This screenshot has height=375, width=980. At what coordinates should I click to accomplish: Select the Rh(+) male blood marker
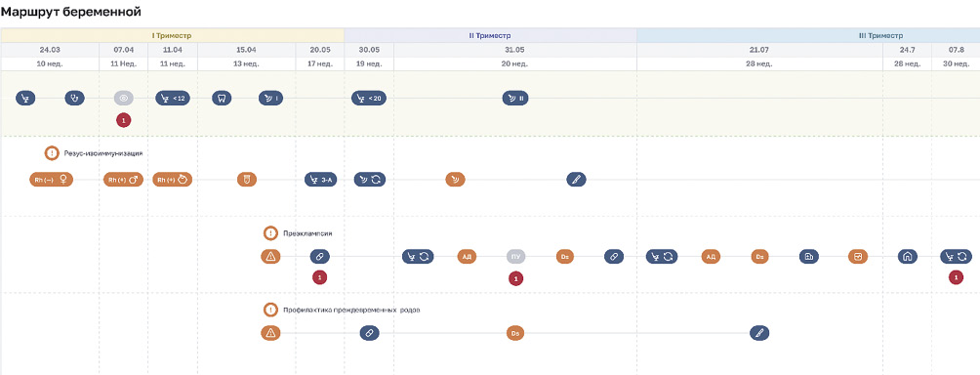tap(124, 180)
